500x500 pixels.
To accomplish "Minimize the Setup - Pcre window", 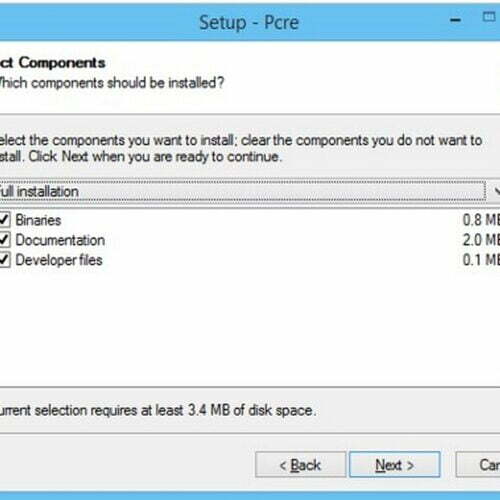I will click(x=455, y=20).
